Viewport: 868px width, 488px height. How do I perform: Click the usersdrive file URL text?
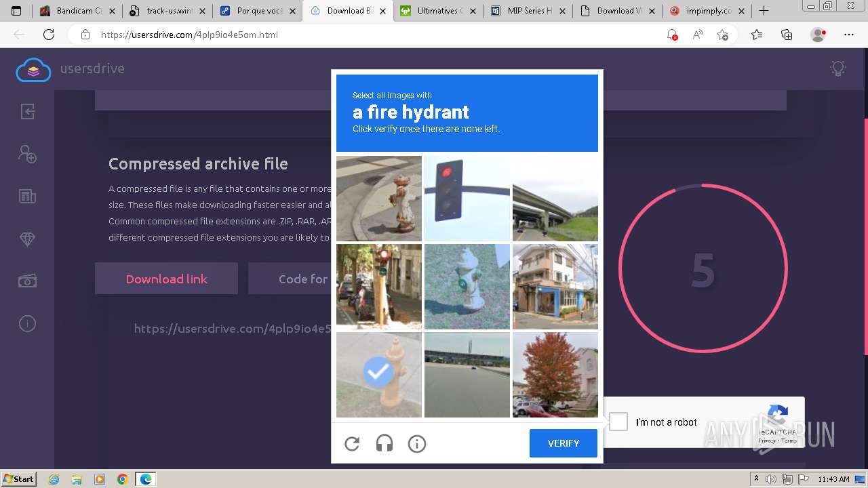click(233, 329)
